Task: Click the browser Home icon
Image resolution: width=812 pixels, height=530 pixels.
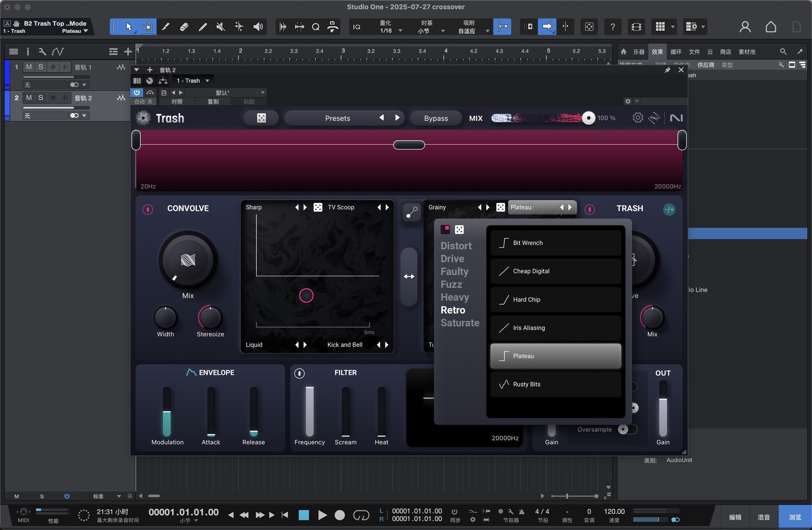Action: (x=623, y=52)
